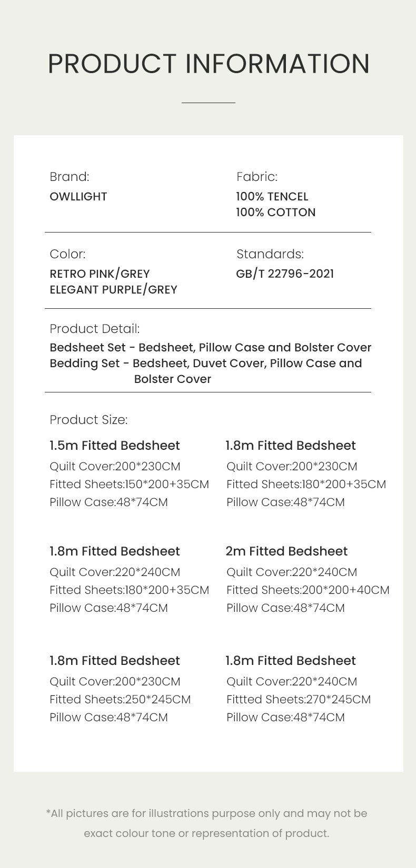This screenshot has width=416, height=868.
Task: Choose the RETRO PINK/GREY color text
Action: click(100, 274)
